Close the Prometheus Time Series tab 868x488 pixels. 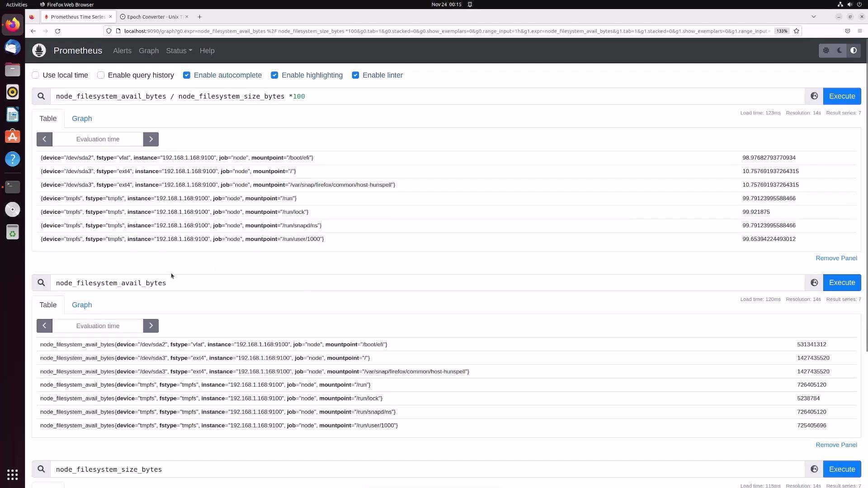110,17
